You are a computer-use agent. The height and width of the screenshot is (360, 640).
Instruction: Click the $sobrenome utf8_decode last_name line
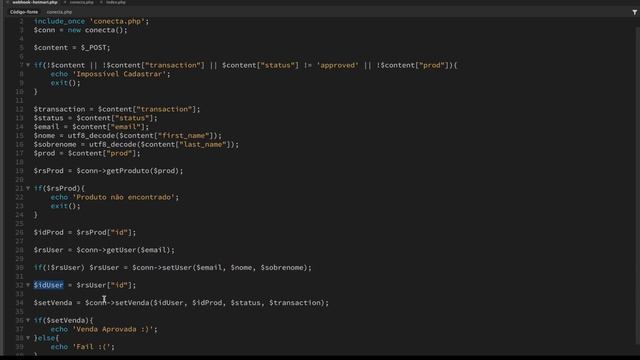(136, 144)
